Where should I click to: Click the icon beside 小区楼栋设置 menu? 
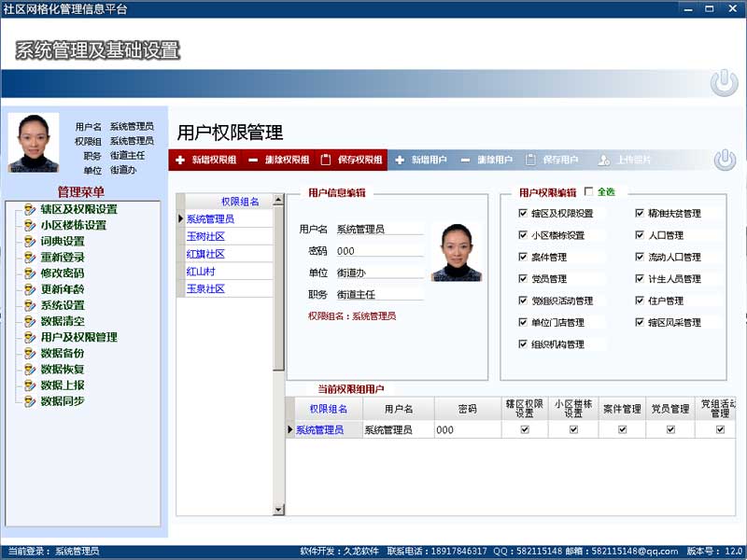coord(30,225)
